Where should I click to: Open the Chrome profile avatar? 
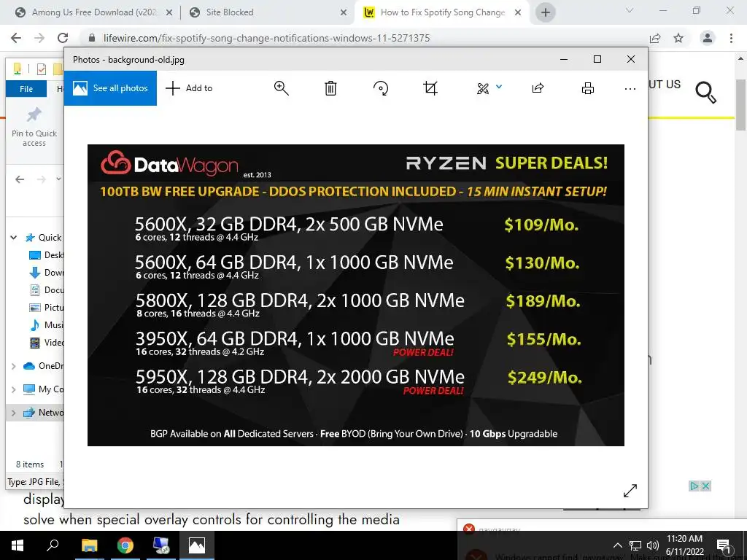tap(708, 38)
